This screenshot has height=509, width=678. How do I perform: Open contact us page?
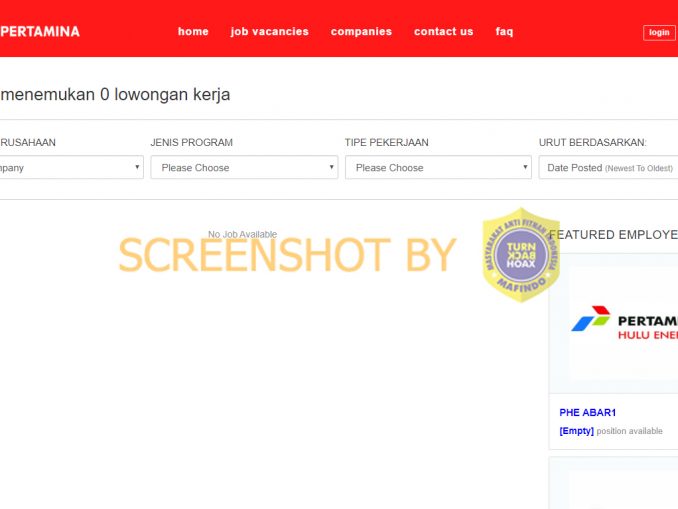[x=443, y=32]
